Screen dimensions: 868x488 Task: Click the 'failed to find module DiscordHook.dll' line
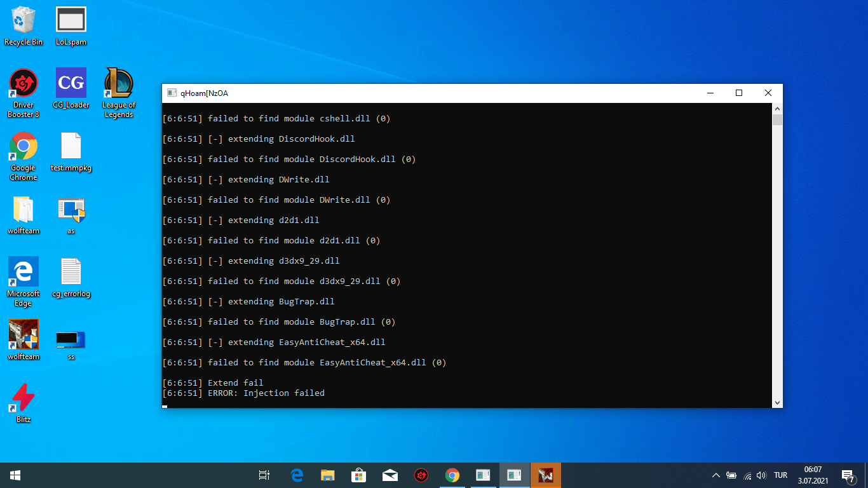click(x=288, y=159)
